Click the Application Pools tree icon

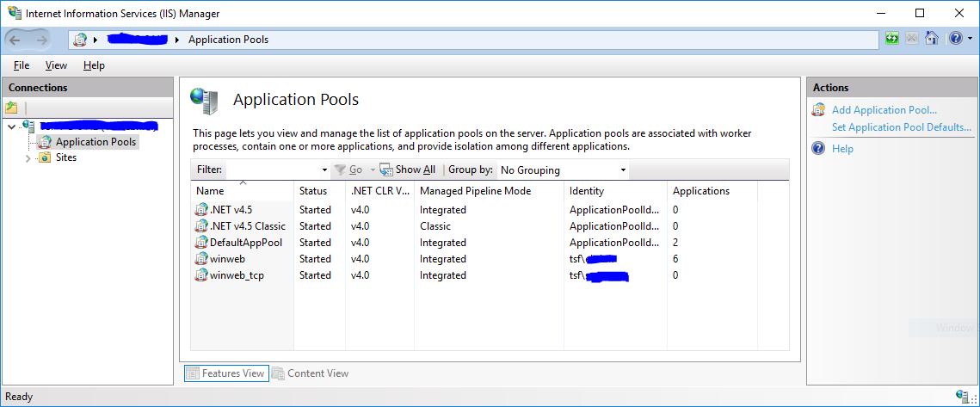pos(45,142)
